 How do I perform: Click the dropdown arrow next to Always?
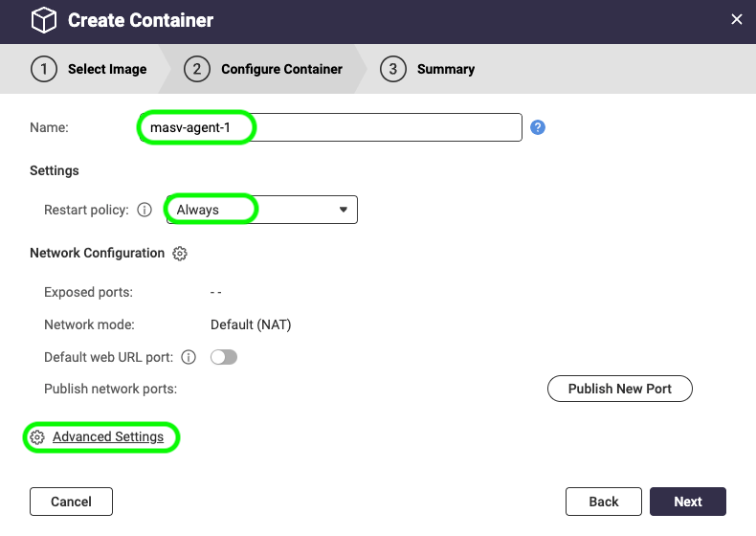[344, 210]
